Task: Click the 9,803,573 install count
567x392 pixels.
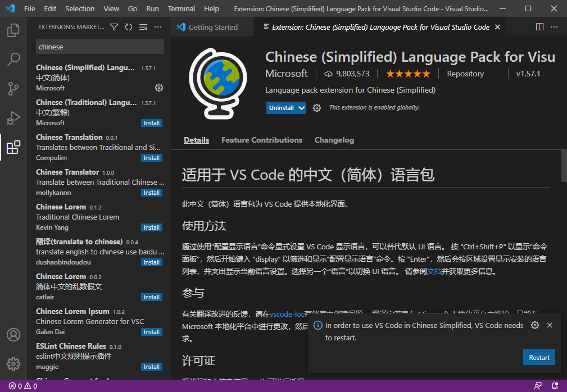Action: click(x=346, y=74)
